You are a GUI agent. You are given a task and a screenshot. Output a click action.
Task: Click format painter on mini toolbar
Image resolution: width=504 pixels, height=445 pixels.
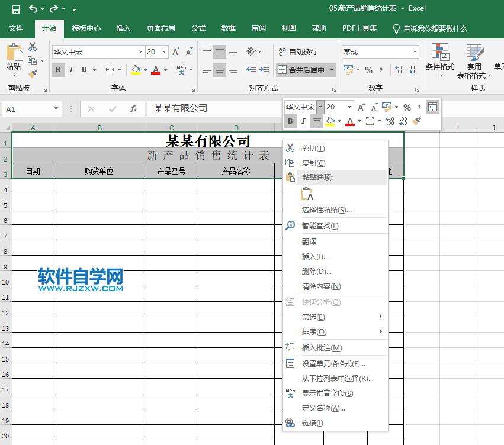(416, 121)
